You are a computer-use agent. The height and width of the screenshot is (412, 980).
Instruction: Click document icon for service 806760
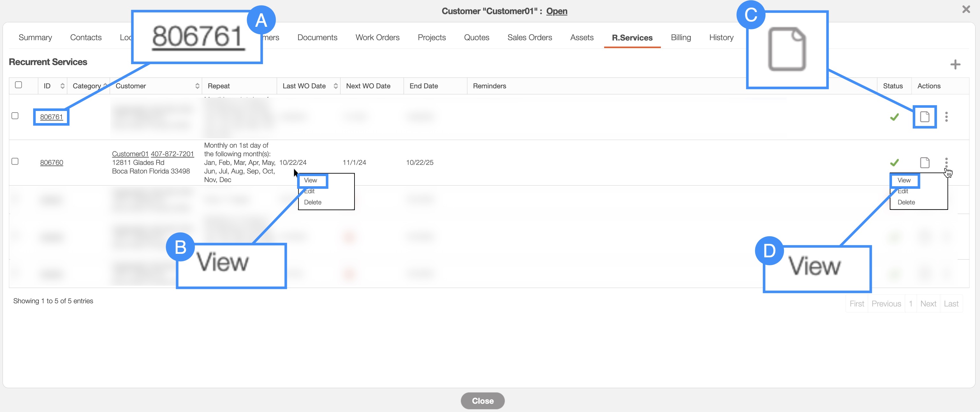(925, 162)
